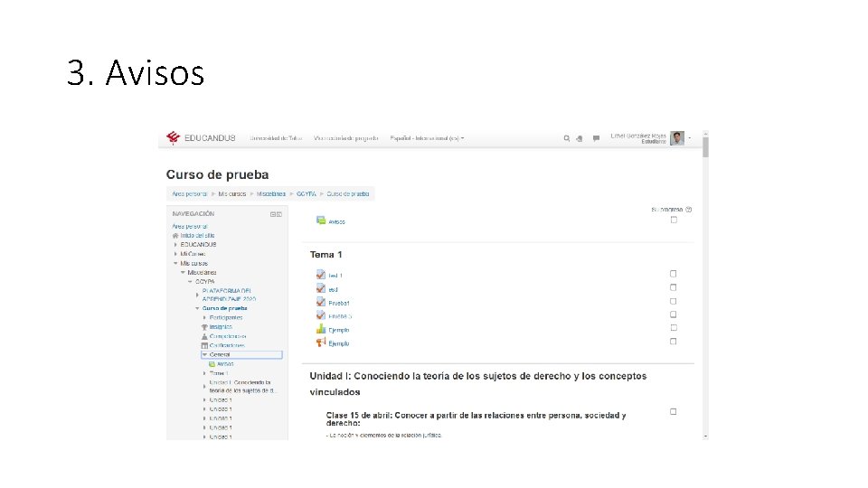Click the Calificaciones table icon in navigation
The image size is (868, 488).
204,345
